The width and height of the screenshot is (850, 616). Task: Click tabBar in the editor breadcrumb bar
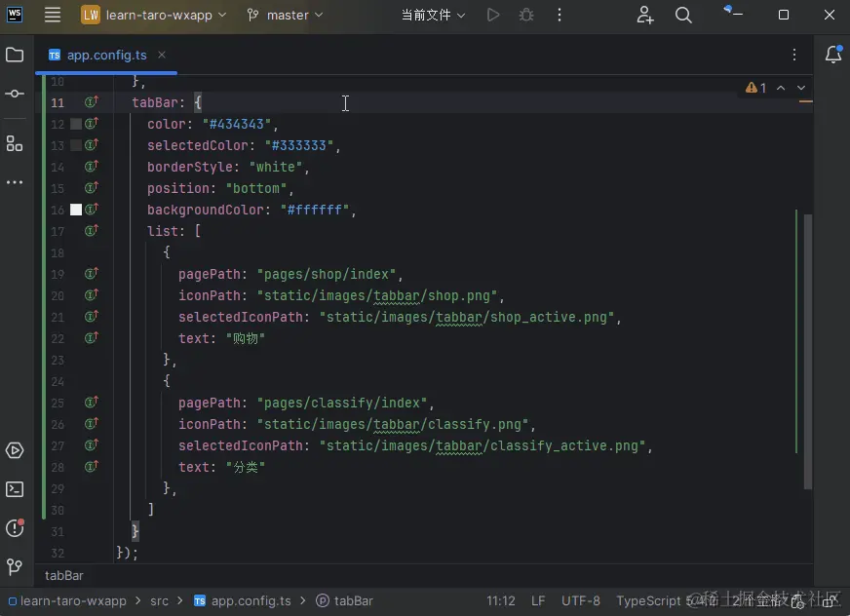(x=64, y=575)
